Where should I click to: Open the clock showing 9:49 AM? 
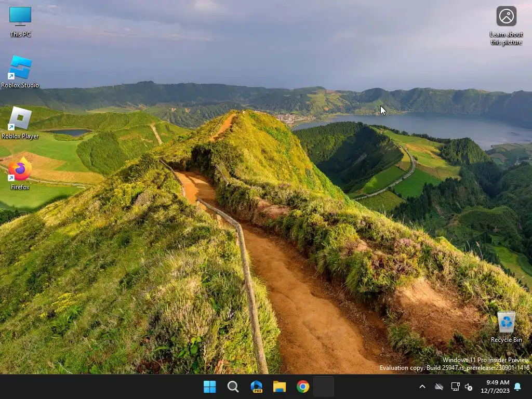[x=495, y=387]
